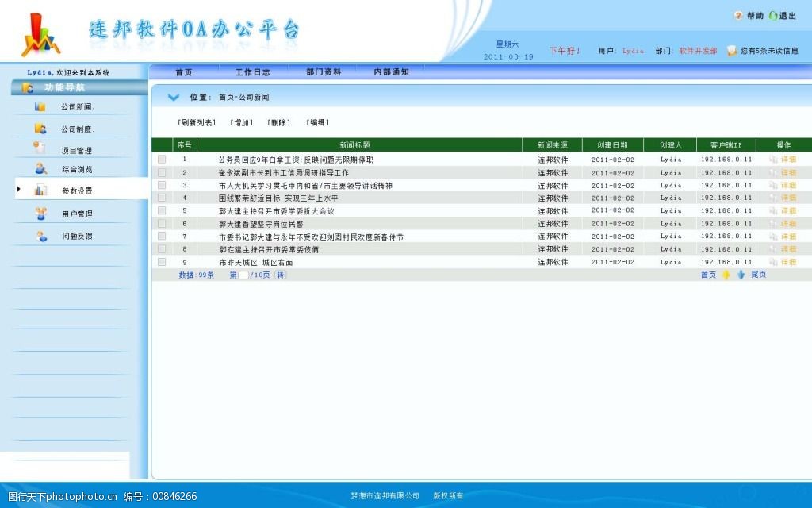Open the 内部通知 tab
Screen dimensions: 812x508
(389, 71)
